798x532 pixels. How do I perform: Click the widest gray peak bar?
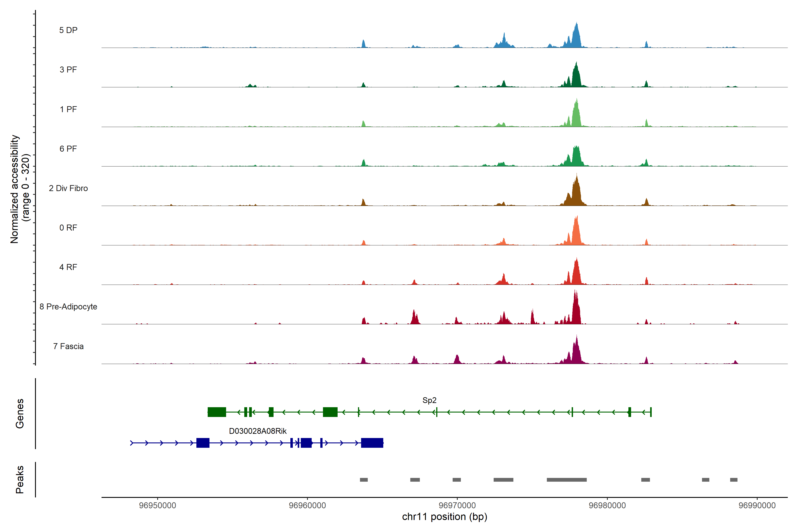(567, 480)
